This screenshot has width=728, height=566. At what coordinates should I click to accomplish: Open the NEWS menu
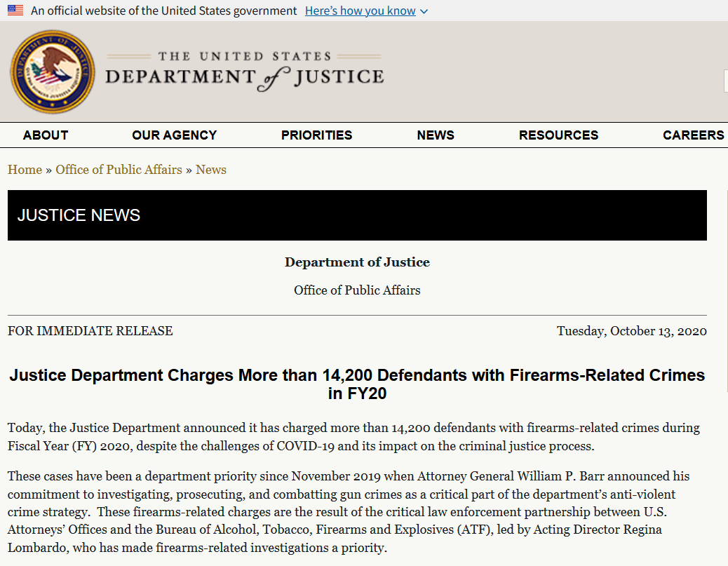pyautogui.click(x=436, y=135)
